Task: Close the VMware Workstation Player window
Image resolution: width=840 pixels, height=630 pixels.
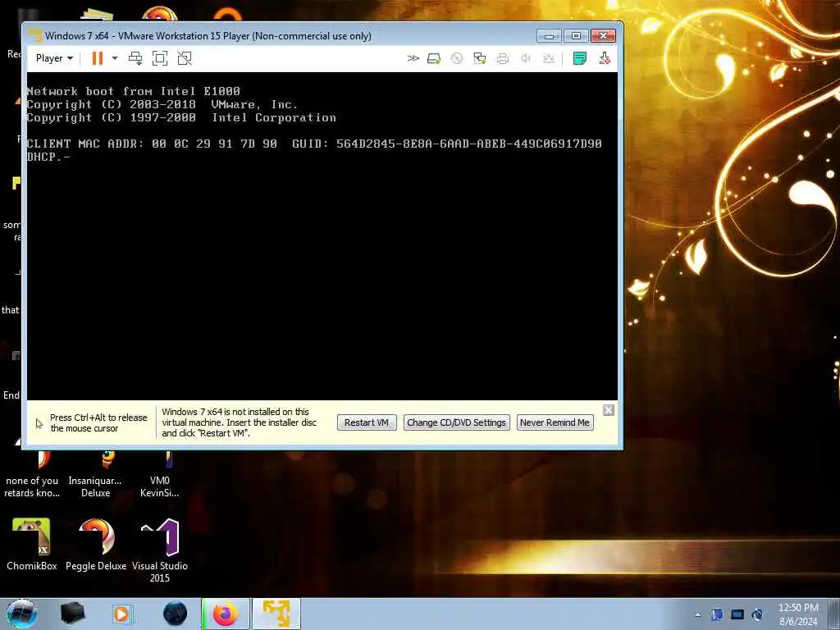Action: (x=603, y=36)
